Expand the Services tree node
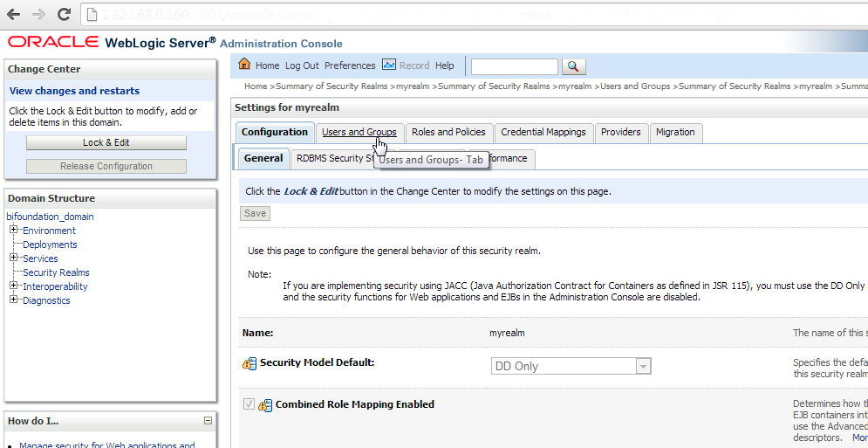Image resolution: width=868 pixels, height=448 pixels. [14, 258]
